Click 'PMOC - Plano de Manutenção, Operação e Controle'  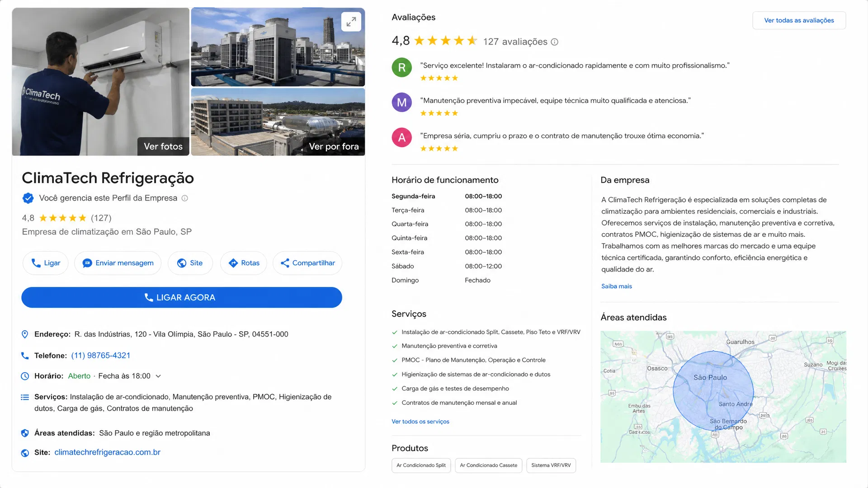point(473,360)
